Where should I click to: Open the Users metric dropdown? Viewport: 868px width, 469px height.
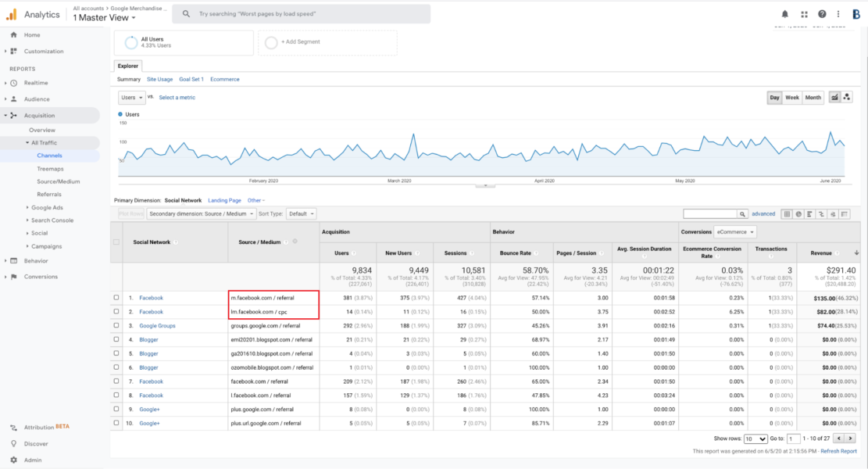pos(132,98)
